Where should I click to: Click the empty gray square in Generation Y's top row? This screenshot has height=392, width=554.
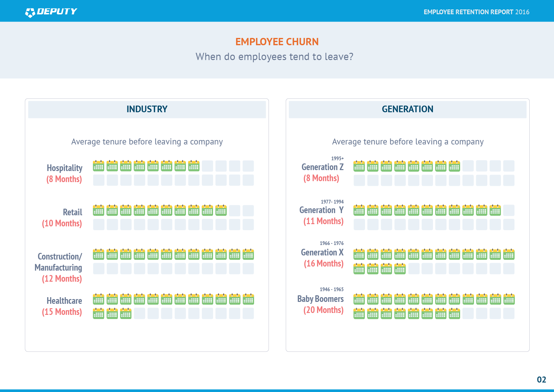point(509,210)
